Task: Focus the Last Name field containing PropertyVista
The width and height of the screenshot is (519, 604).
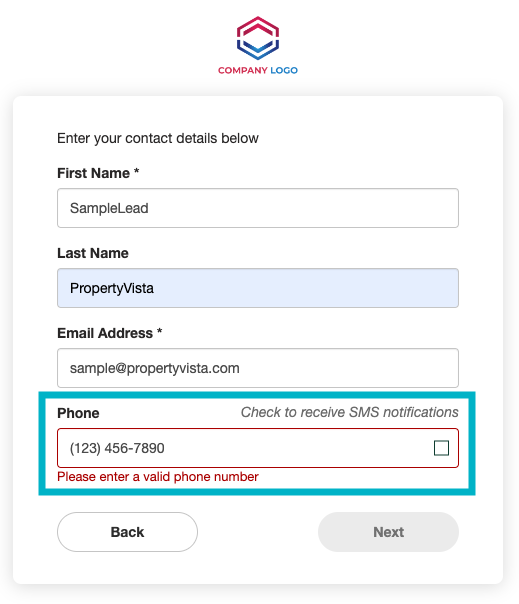Action: [258, 288]
